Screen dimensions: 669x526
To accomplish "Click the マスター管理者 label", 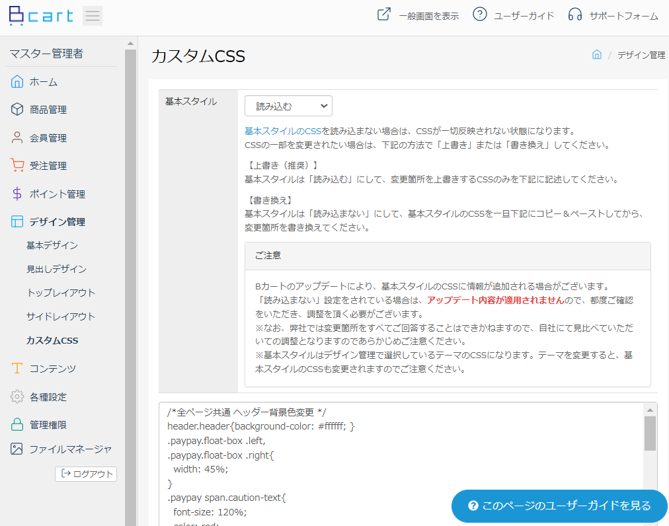I will [46, 53].
